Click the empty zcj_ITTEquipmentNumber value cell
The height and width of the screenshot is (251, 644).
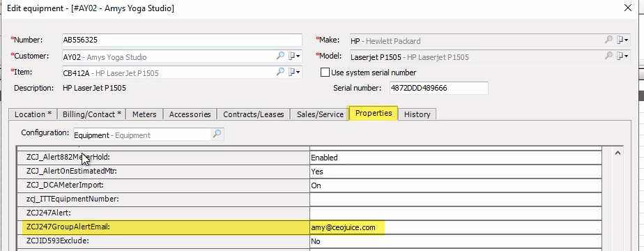pos(456,199)
